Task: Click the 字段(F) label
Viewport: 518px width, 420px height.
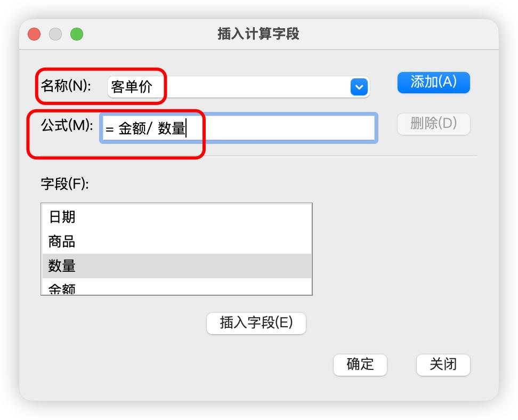Action: click(64, 184)
